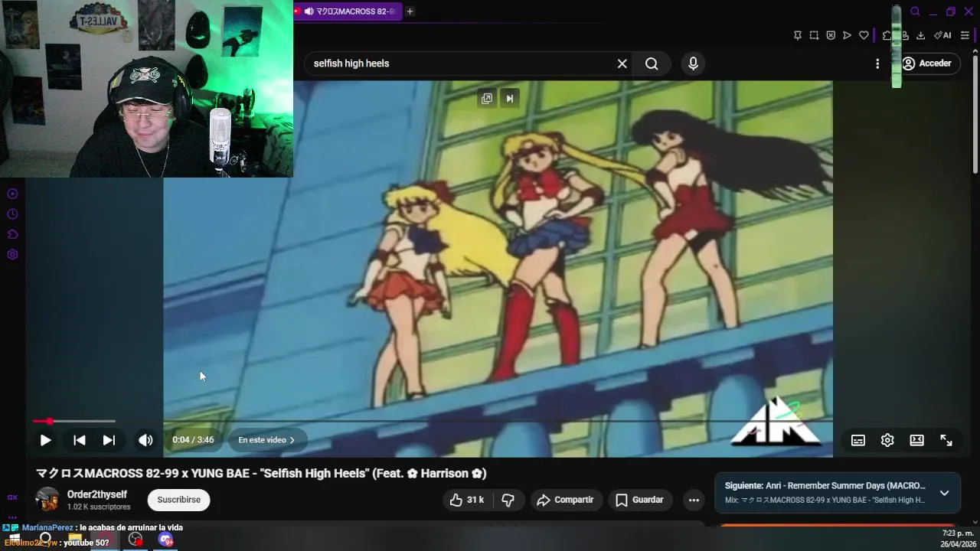Mute the video volume speaker icon
The width and height of the screenshot is (980, 551).
click(145, 440)
